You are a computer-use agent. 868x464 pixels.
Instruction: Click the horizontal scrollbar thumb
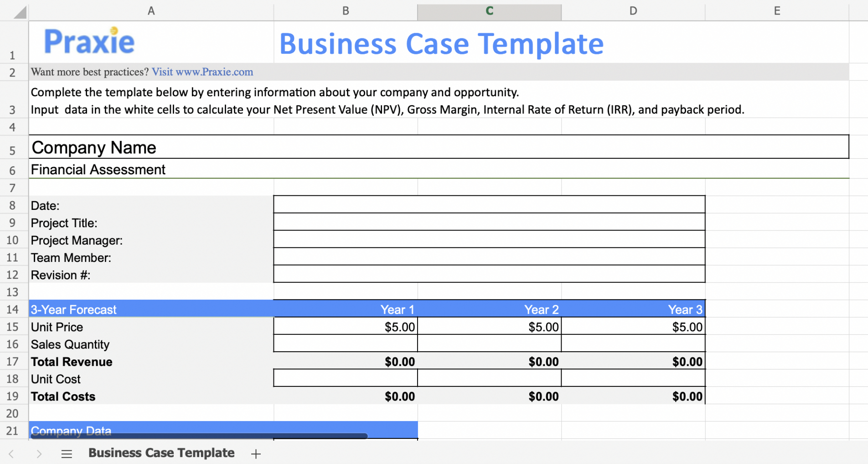click(199, 436)
